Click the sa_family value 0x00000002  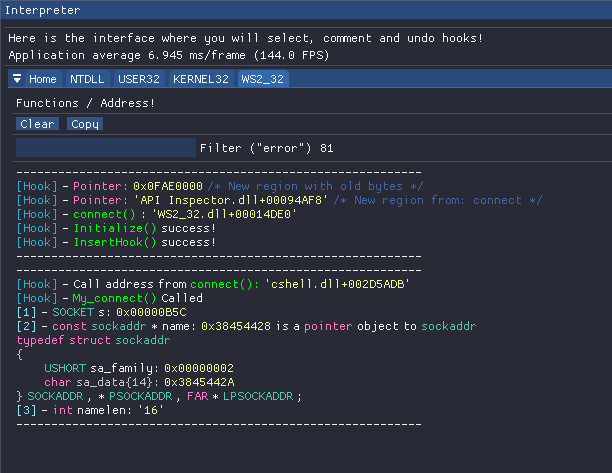[x=199, y=368]
